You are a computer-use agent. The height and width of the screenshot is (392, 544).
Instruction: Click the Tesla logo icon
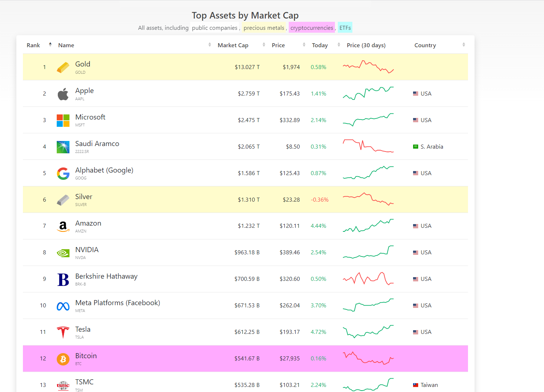pyautogui.click(x=63, y=332)
